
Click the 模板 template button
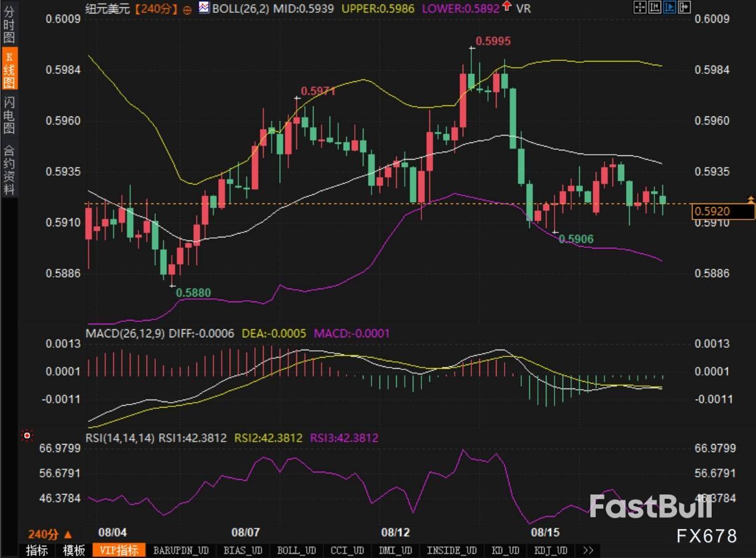coord(73,550)
